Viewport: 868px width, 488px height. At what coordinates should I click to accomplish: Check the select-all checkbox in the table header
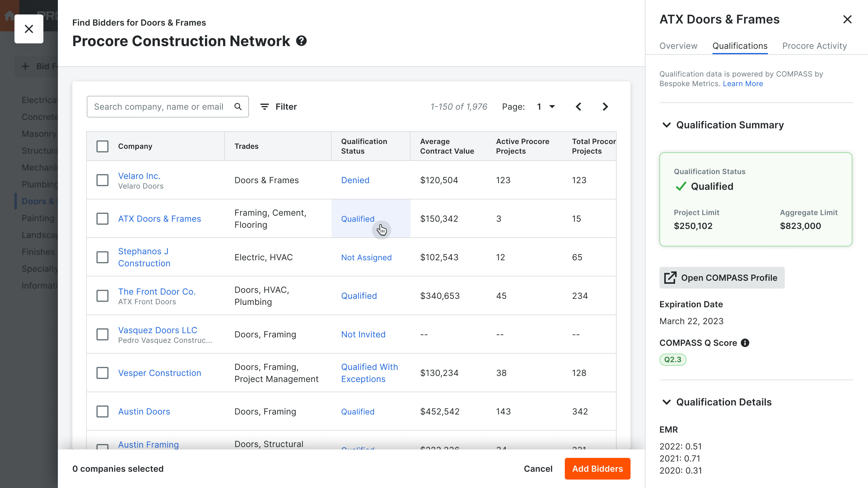[102, 146]
